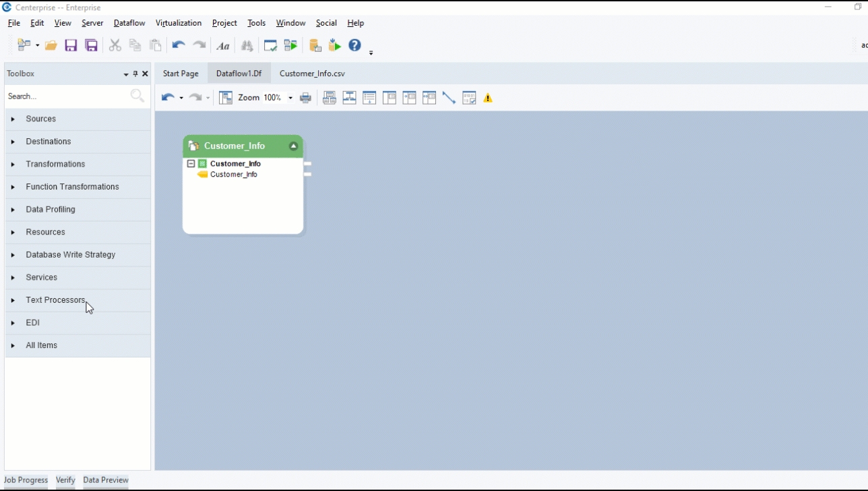Redo in the dataflow designer toolbar
The height and width of the screenshot is (491, 868).
pos(195,98)
